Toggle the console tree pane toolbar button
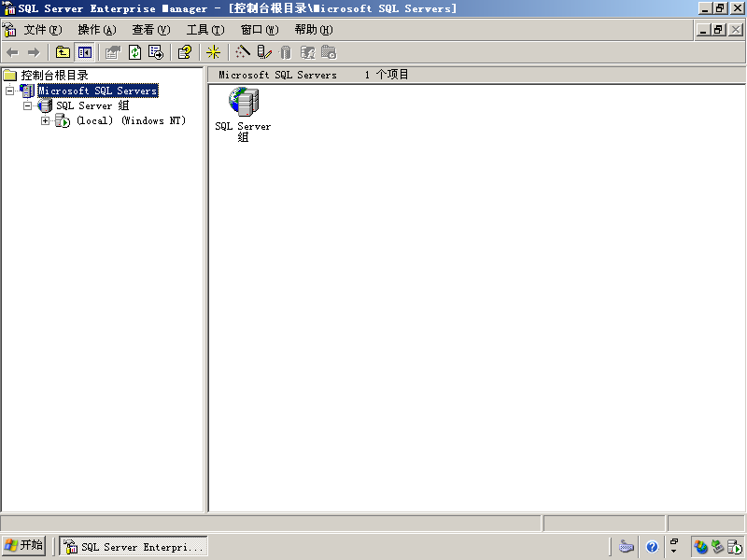747x560 pixels. click(x=85, y=52)
